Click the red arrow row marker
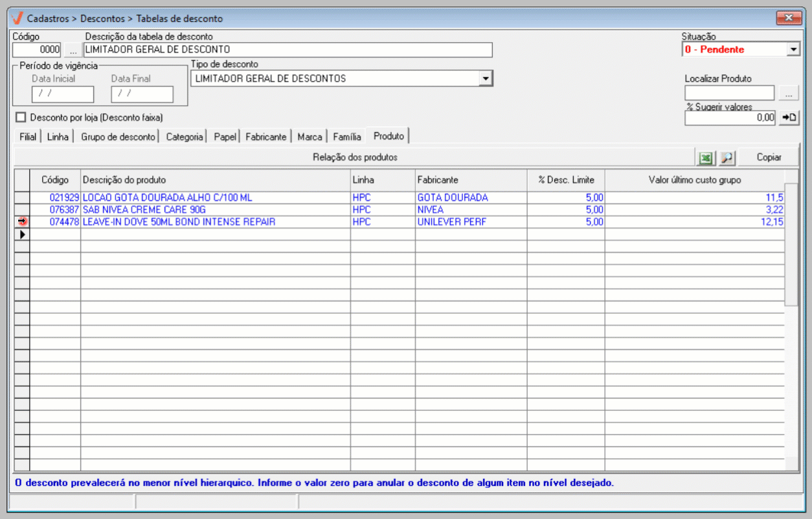 pos(22,222)
